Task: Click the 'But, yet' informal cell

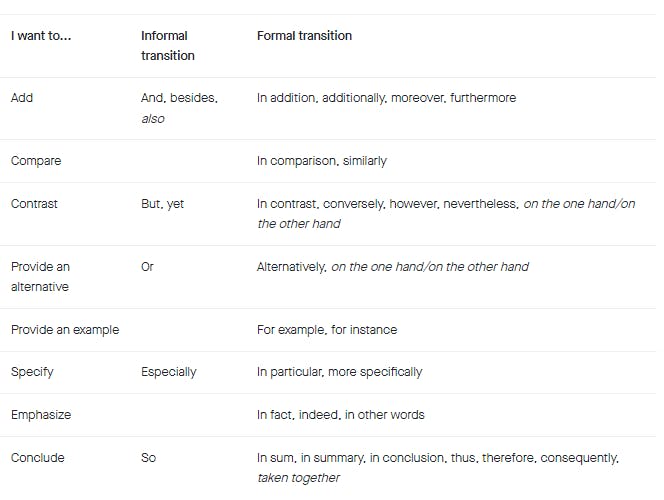Action: [x=162, y=204]
